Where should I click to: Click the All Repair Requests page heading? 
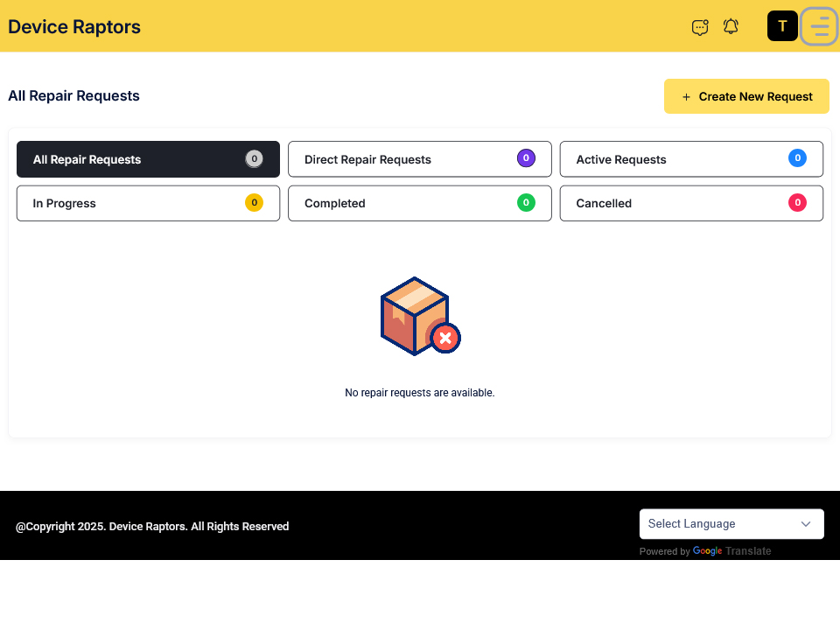pos(74,96)
